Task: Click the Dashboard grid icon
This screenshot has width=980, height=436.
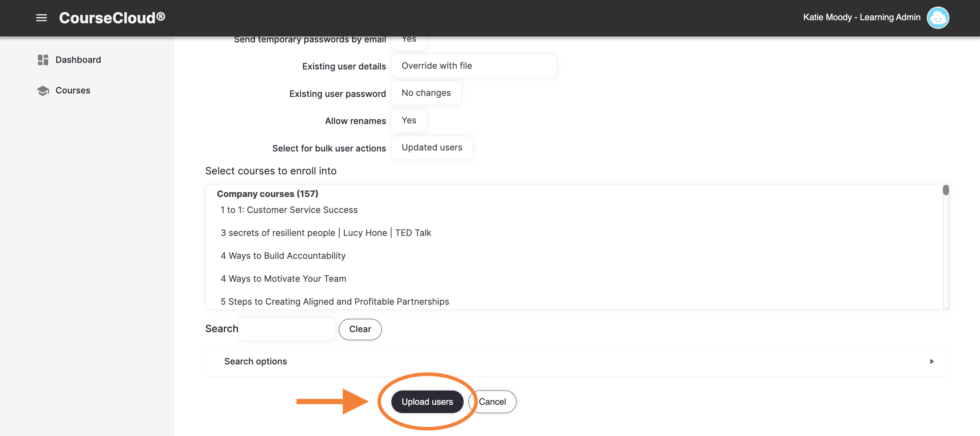Action: (43, 60)
